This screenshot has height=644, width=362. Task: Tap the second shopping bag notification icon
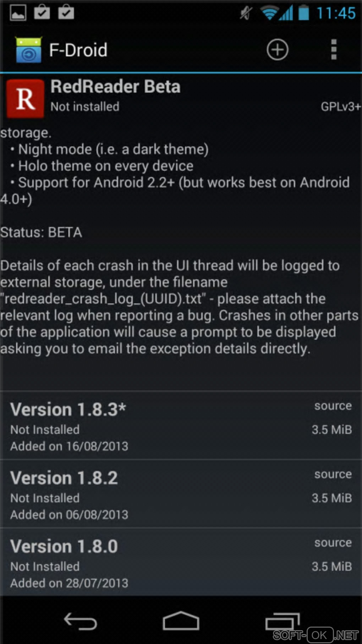(66, 12)
